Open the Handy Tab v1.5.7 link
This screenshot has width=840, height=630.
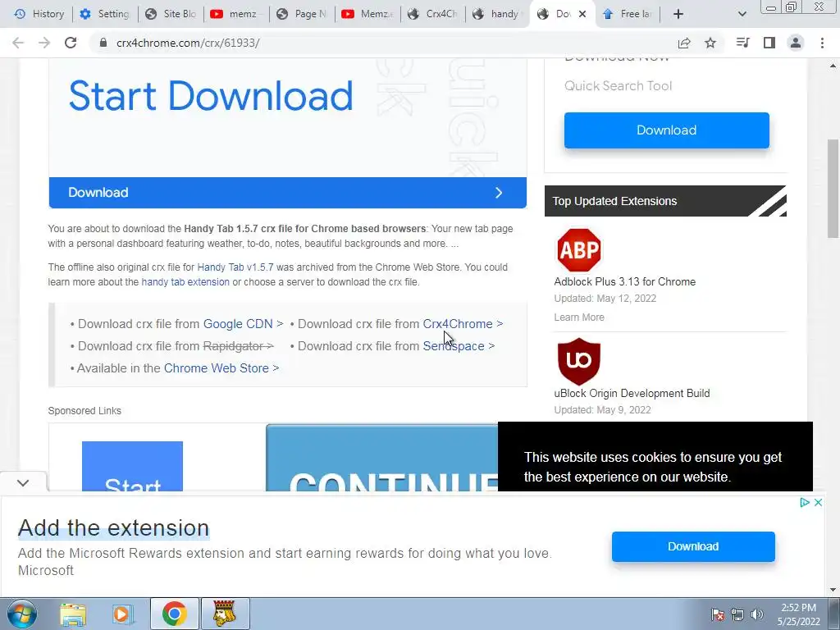(235, 267)
